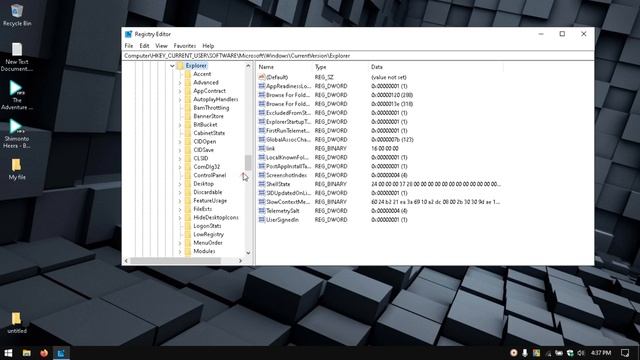This screenshot has width=640, height=360.
Task: Click tree horizontal scrollbar right arrow
Action: [240, 260]
